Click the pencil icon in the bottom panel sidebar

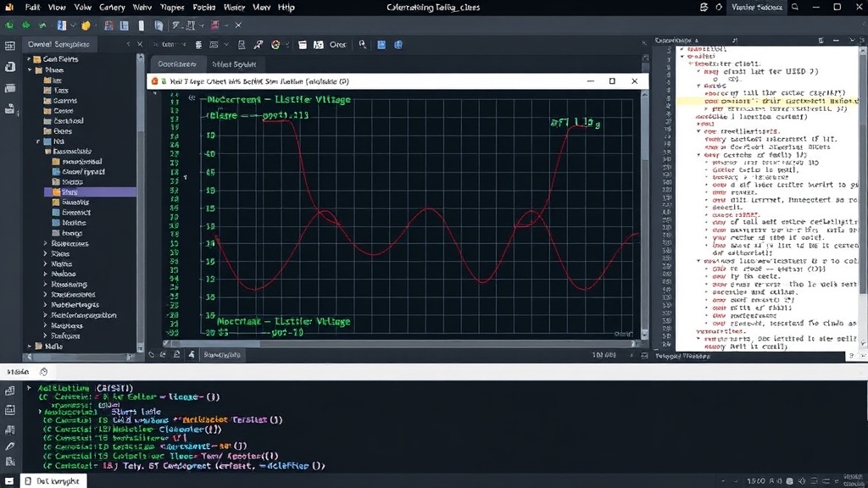(10, 446)
